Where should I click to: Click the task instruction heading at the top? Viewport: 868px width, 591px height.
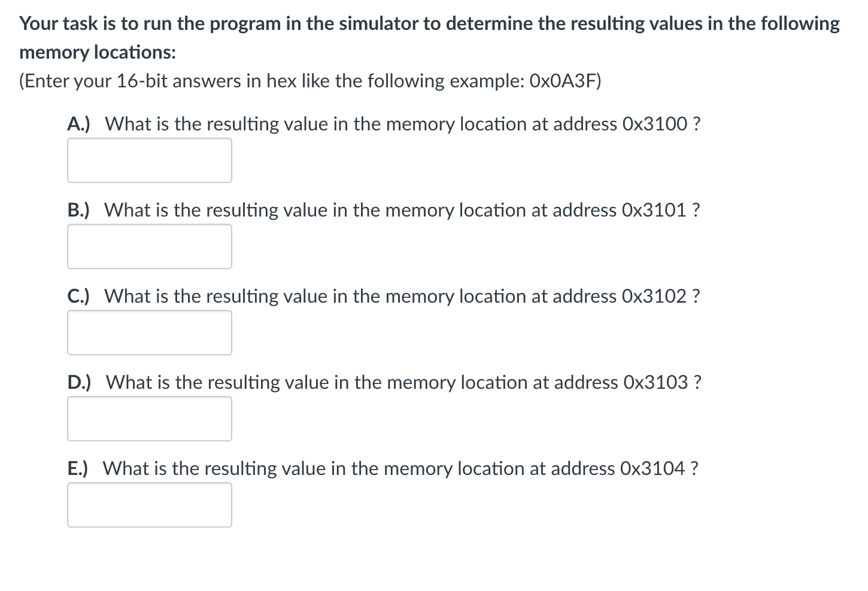click(429, 23)
